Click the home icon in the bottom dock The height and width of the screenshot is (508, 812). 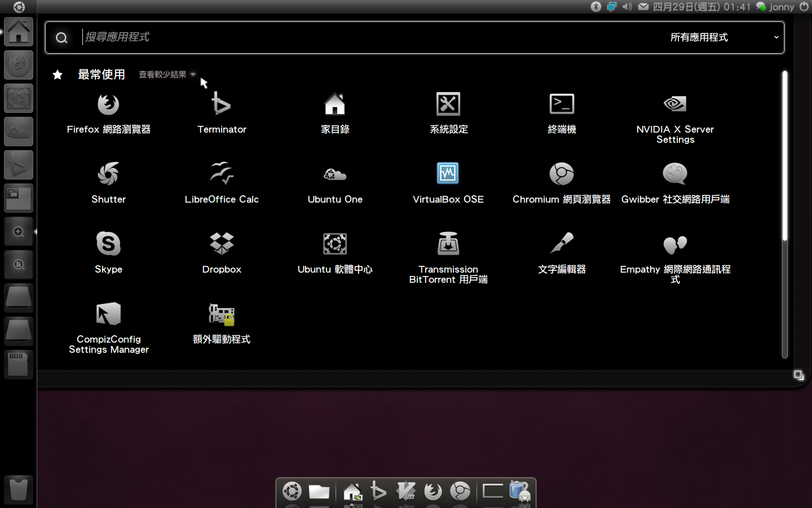(x=352, y=492)
